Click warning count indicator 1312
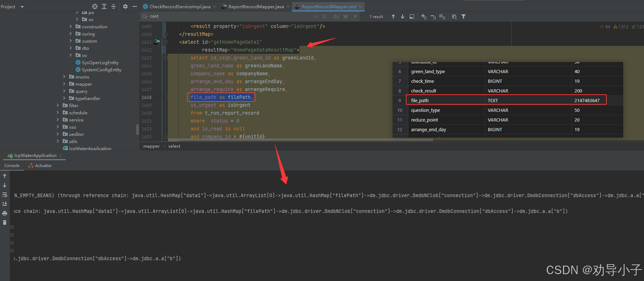The width and height of the screenshot is (644, 281). pos(621,27)
